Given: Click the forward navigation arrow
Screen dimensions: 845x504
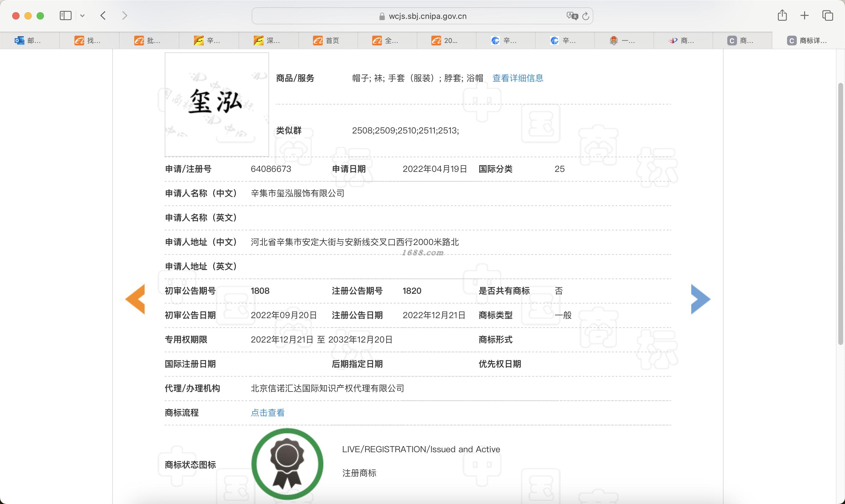Looking at the screenshot, I should 124,16.
